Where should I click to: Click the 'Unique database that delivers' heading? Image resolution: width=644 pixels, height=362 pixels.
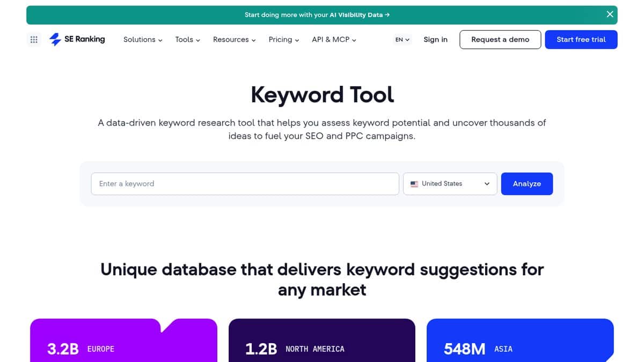click(322, 279)
